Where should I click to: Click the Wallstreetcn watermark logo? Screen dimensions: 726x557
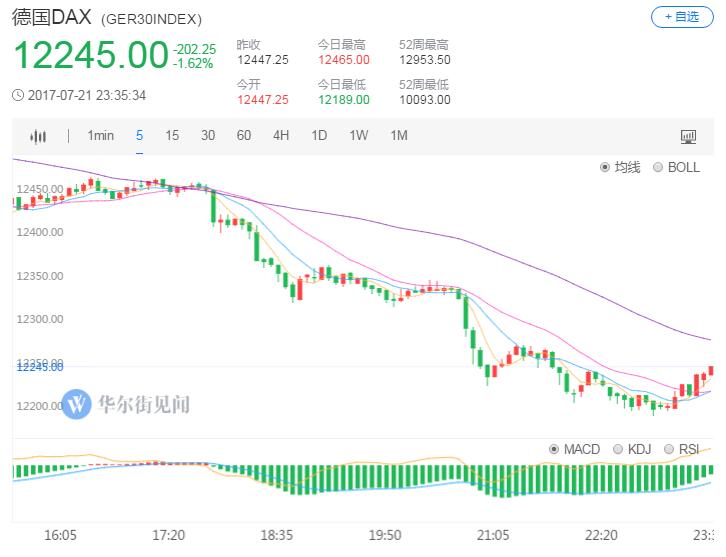coord(76,404)
